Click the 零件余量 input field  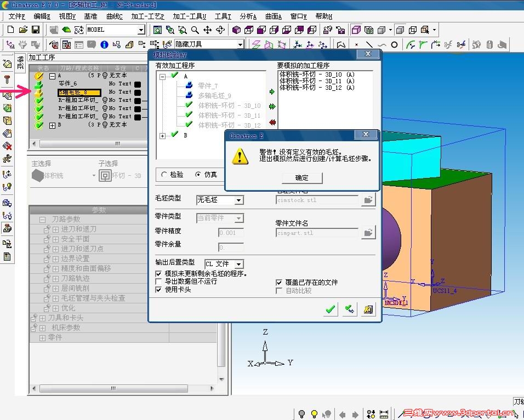pos(231,248)
